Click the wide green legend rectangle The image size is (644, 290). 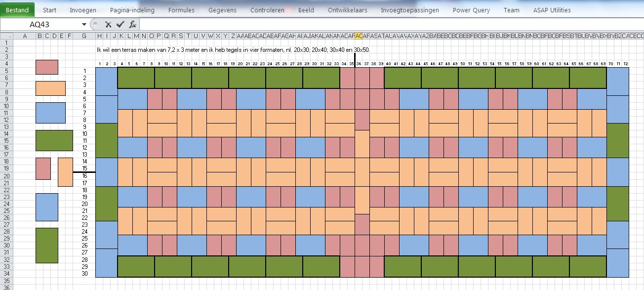[x=54, y=140]
